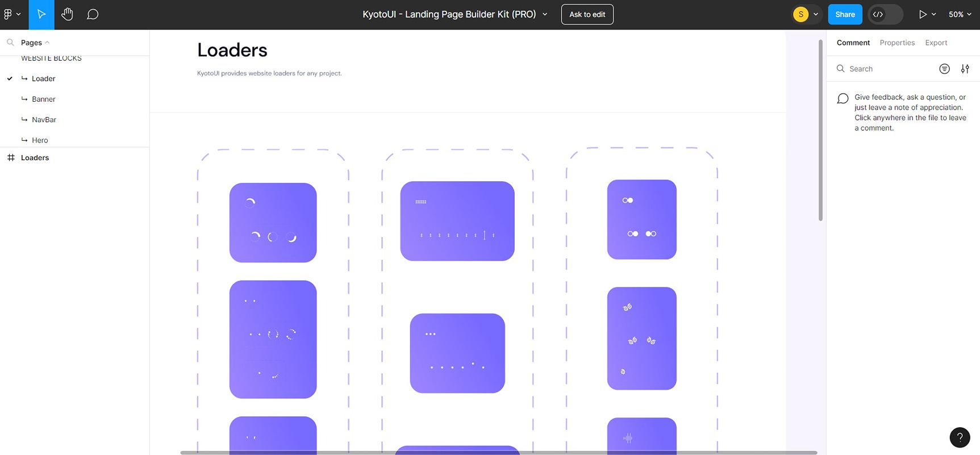Select the Banner page
The width and height of the screenshot is (980, 455).
coord(44,99)
